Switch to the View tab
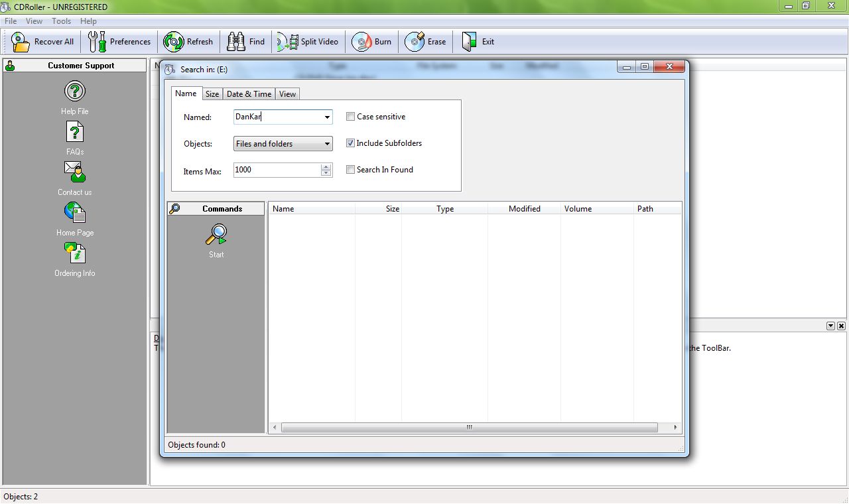 (287, 94)
